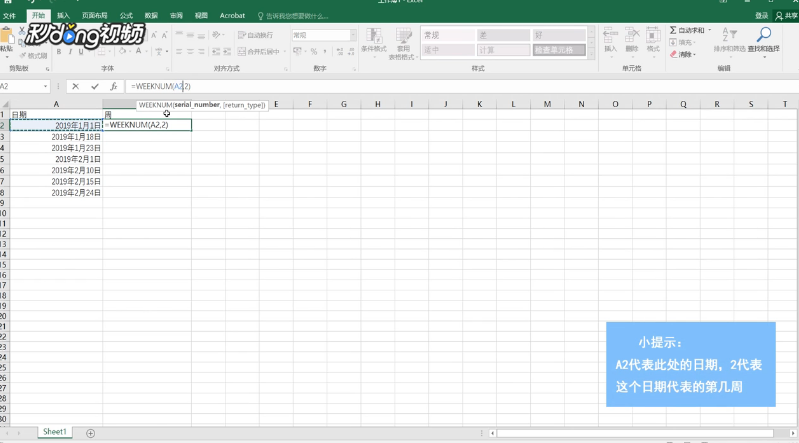The height and width of the screenshot is (443, 799).
Task: Select the 计算 (Calculation) cell style
Action: (x=503, y=50)
